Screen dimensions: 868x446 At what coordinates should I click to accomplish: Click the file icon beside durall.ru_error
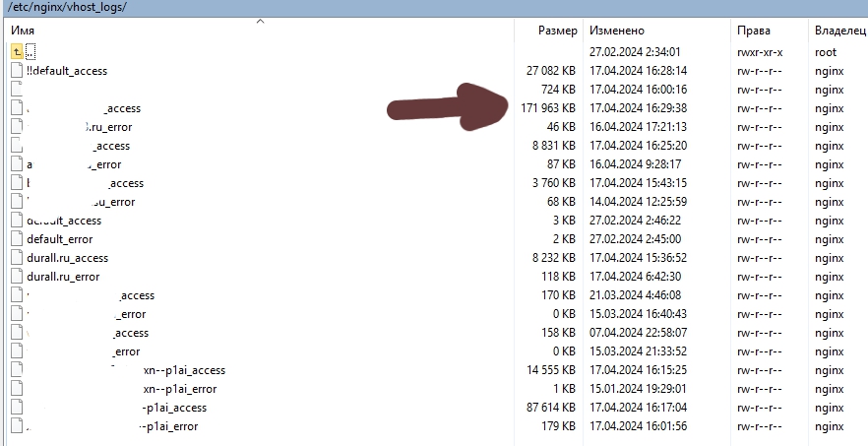pos(17,277)
